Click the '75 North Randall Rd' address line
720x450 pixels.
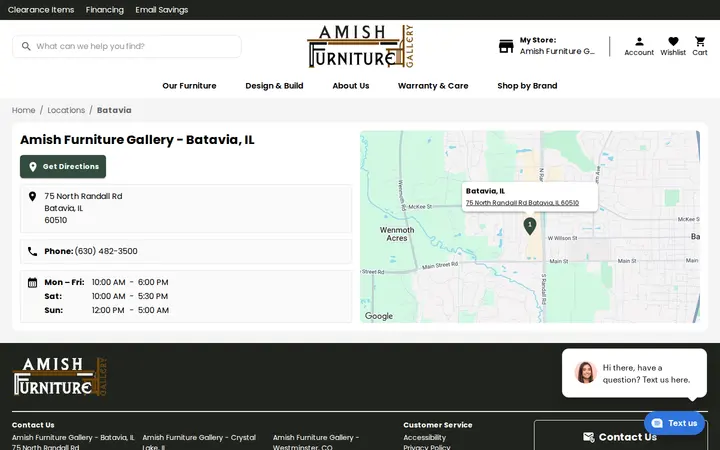pos(83,196)
